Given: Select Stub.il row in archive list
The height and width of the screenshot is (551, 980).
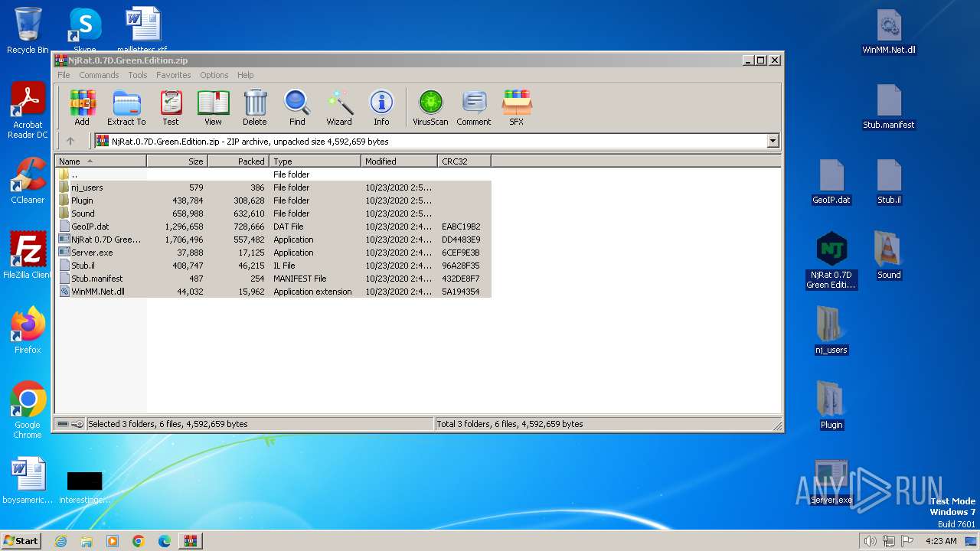Looking at the screenshot, I should coord(273,266).
